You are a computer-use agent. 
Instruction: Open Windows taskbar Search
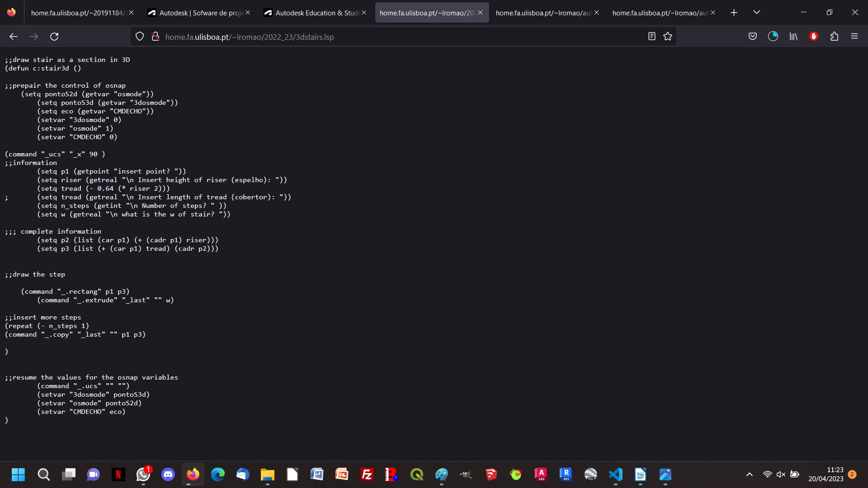click(x=43, y=474)
